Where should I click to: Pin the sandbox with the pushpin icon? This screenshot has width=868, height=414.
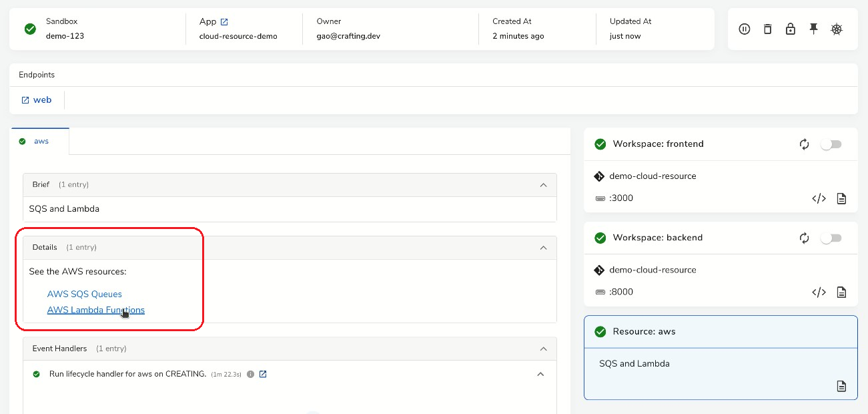(x=813, y=29)
